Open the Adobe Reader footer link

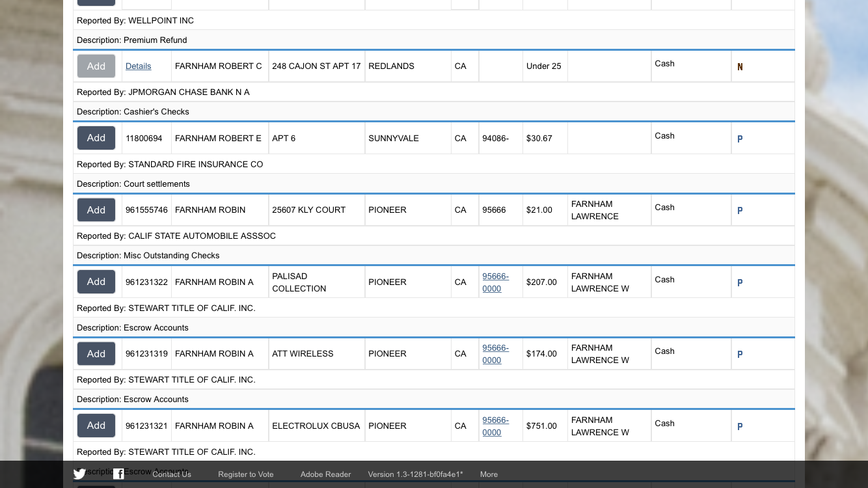tap(325, 474)
